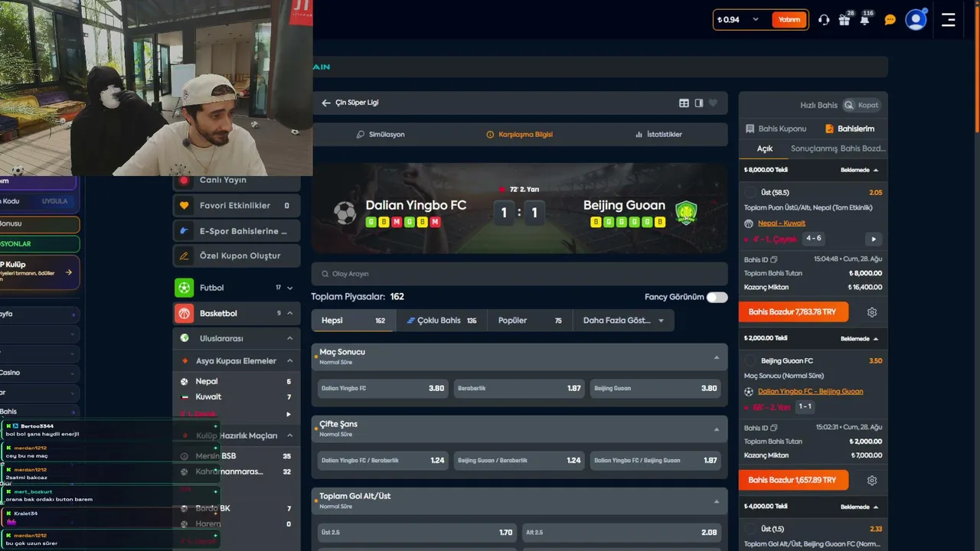Collapse the Maç Sonucu market
This screenshot has height=551, width=980.
coord(717,357)
